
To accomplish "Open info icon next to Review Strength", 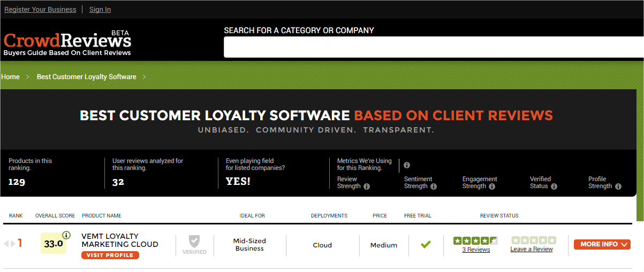I will tap(367, 186).
